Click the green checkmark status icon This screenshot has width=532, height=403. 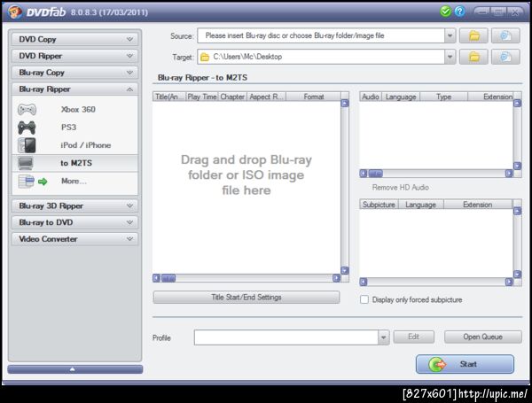pos(445,12)
